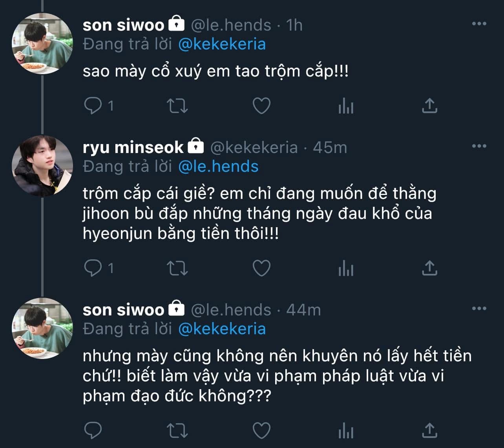Retweet ryu minseok's tweet
The width and height of the screenshot is (504, 448).
point(177,268)
